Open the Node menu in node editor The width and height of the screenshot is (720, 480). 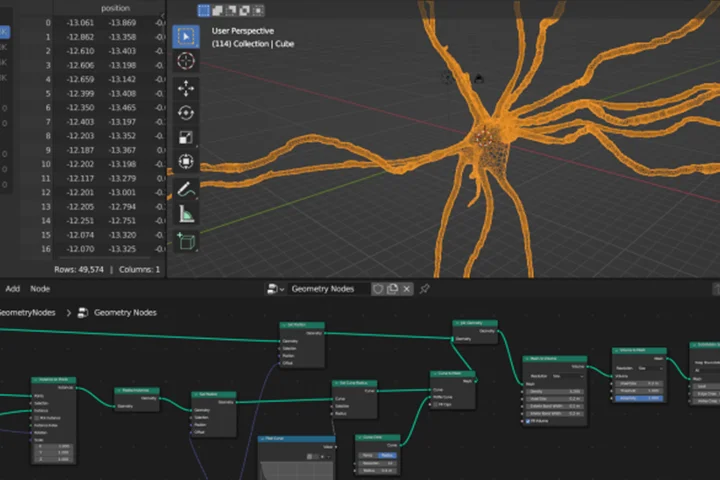point(40,289)
